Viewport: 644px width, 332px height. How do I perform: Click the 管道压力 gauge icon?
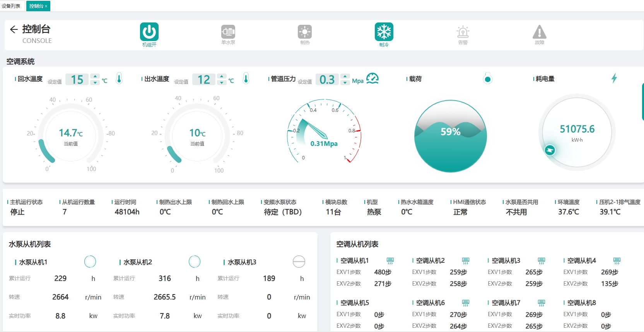click(372, 78)
